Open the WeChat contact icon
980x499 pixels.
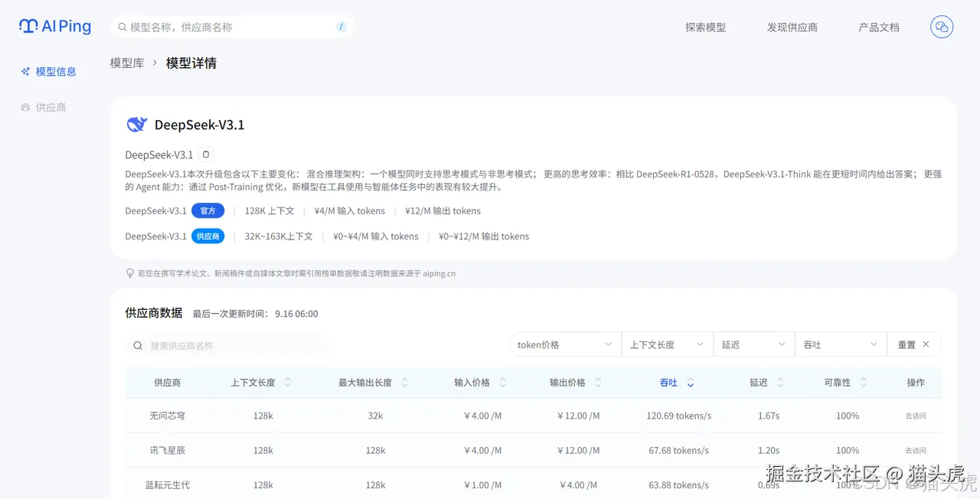pyautogui.click(x=942, y=27)
